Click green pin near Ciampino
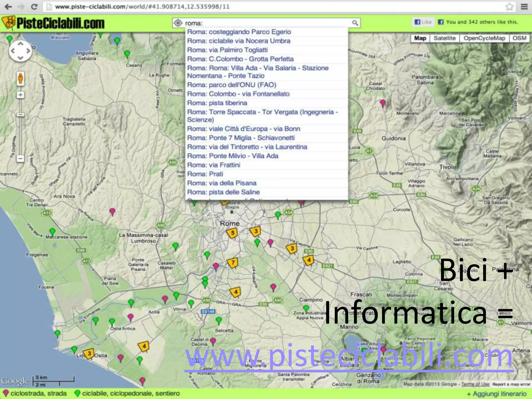 click(306, 308)
